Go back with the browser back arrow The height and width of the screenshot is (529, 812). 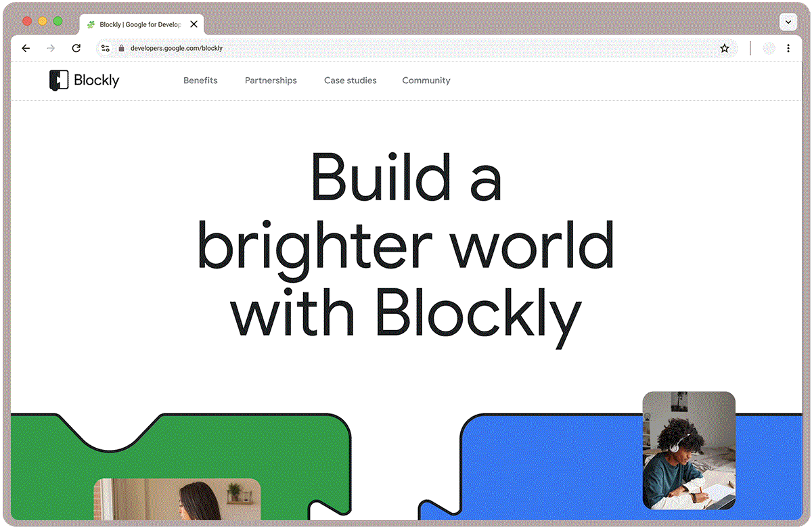pyautogui.click(x=26, y=48)
